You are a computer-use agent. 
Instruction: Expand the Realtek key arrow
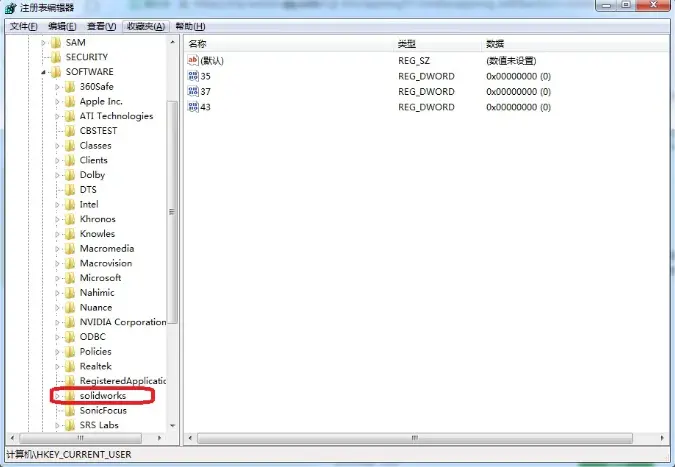[57, 367]
